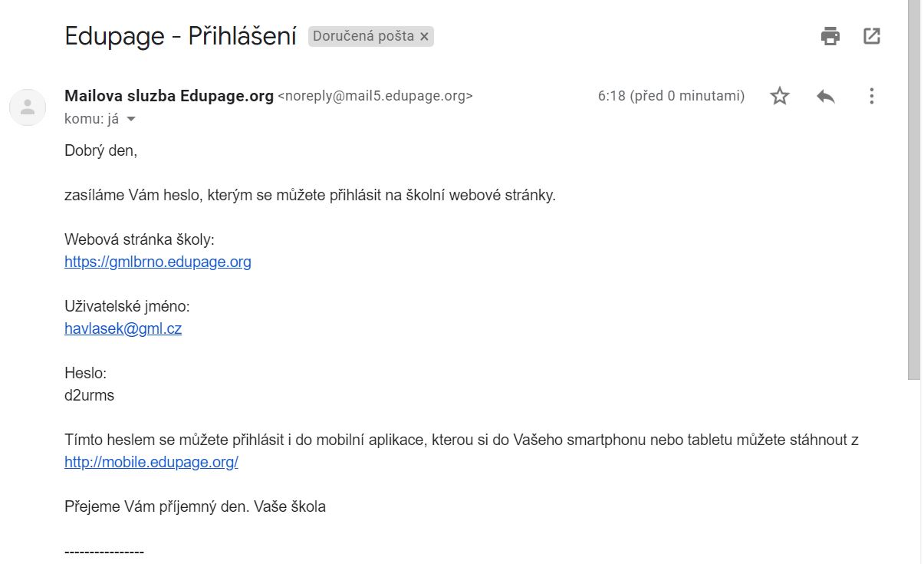Click the havlasek@gml.cz username link

[x=123, y=329]
